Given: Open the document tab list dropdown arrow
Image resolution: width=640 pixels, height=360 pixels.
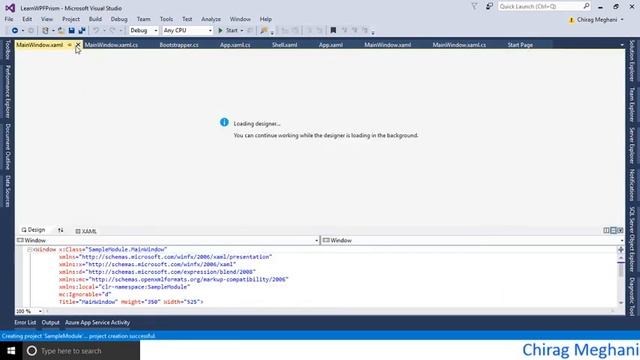Looking at the screenshot, I should coord(622,45).
